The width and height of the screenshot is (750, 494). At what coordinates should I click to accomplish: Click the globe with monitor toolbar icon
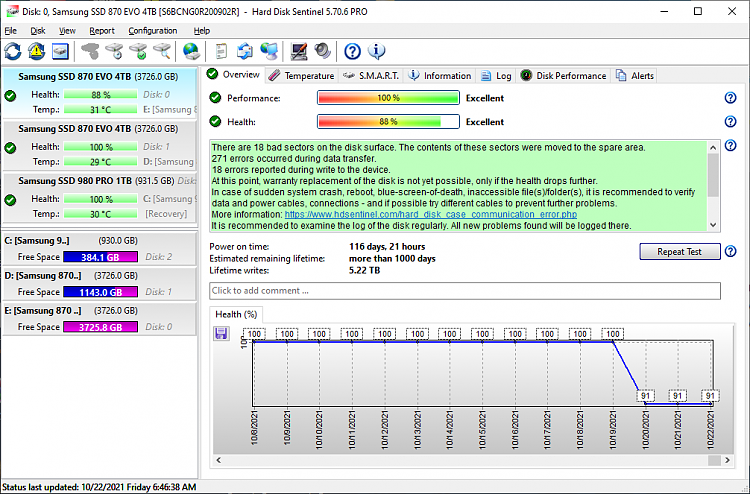pos(269,51)
